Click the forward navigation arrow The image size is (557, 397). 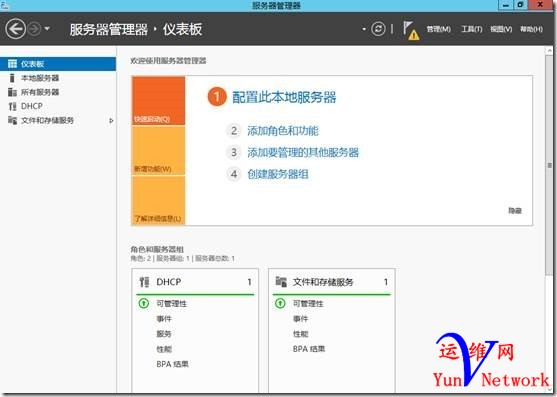pos(34,29)
